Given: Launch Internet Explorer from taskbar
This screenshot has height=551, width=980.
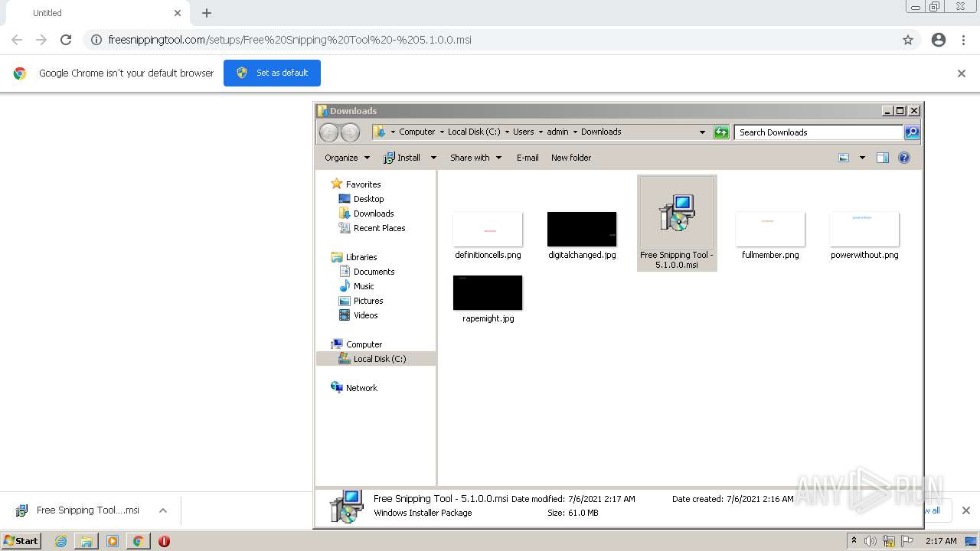Looking at the screenshot, I should [60, 541].
